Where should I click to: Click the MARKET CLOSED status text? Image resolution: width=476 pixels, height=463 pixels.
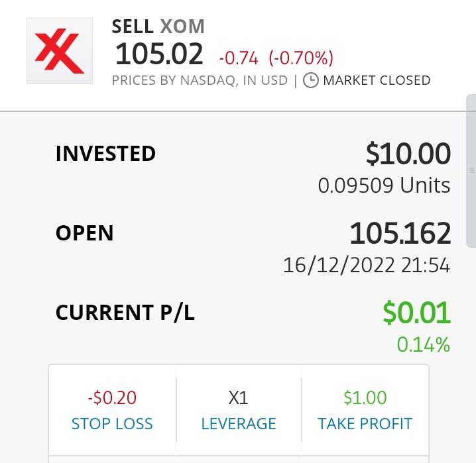click(377, 81)
